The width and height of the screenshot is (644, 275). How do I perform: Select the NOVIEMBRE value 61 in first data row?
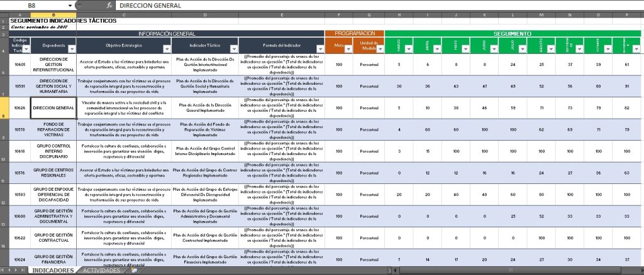626,65
